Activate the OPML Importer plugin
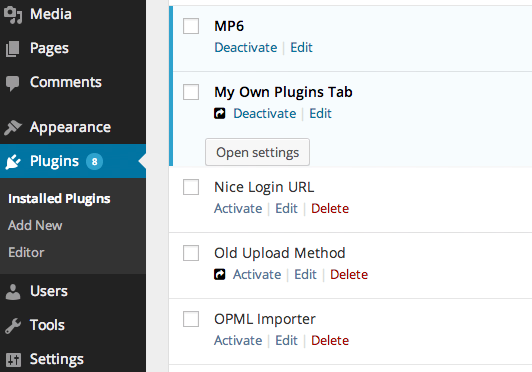Viewport: 532px width, 372px height. tap(238, 340)
